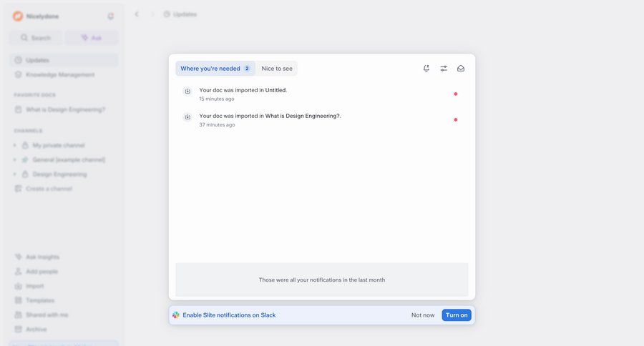This screenshot has height=346, width=644.
Task: Click the bell icon beside Nicelydone
Action: 110,16
